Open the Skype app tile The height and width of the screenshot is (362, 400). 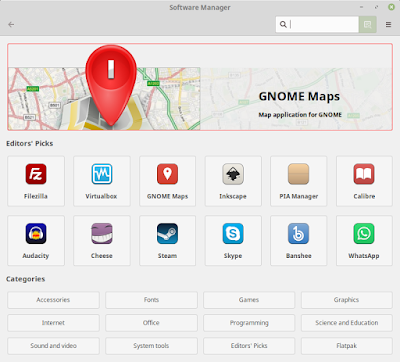[x=233, y=240]
